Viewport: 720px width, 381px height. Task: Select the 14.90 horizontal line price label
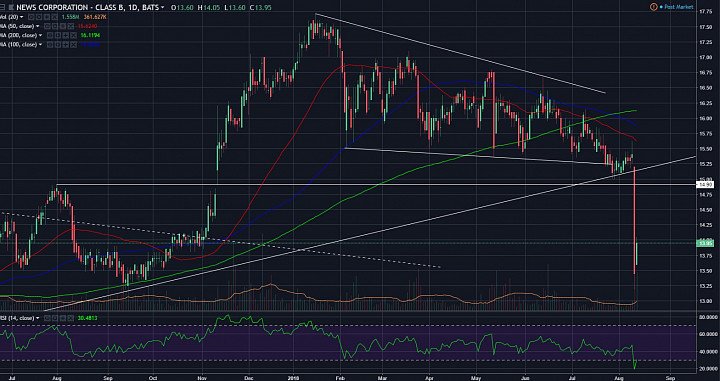click(704, 185)
